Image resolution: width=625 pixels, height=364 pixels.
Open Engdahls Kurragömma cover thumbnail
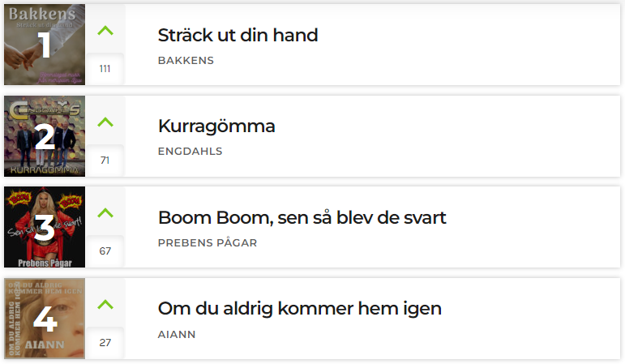45,136
